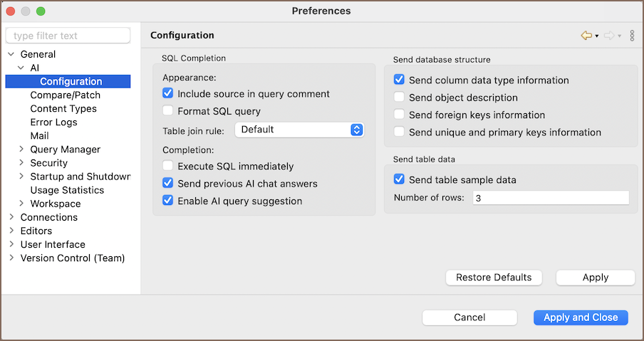Select Compare/Patch in the preferences tree
The height and width of the screenshot is (341, 644).
65,95
